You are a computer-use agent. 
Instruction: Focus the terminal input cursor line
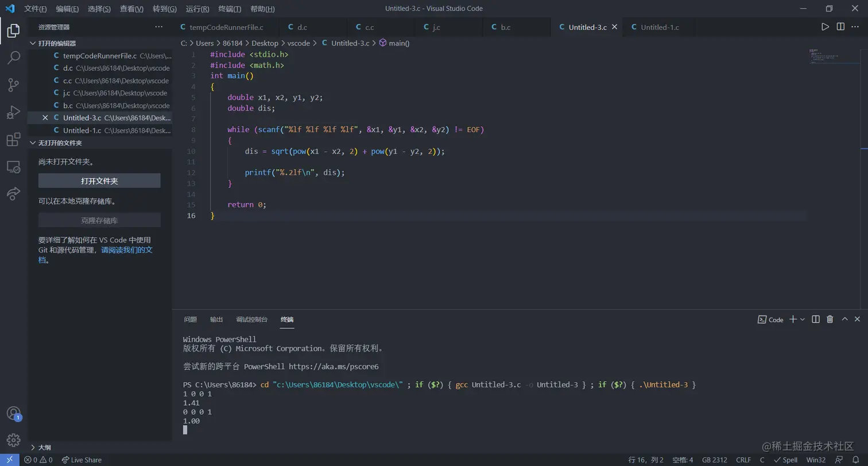point(185,430)
